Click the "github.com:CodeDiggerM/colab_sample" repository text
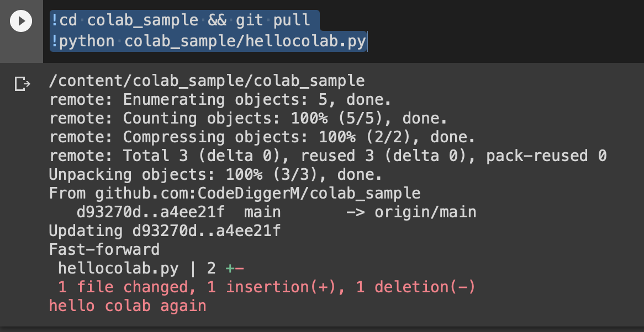644x332 pixels. (x=257, y=194)
